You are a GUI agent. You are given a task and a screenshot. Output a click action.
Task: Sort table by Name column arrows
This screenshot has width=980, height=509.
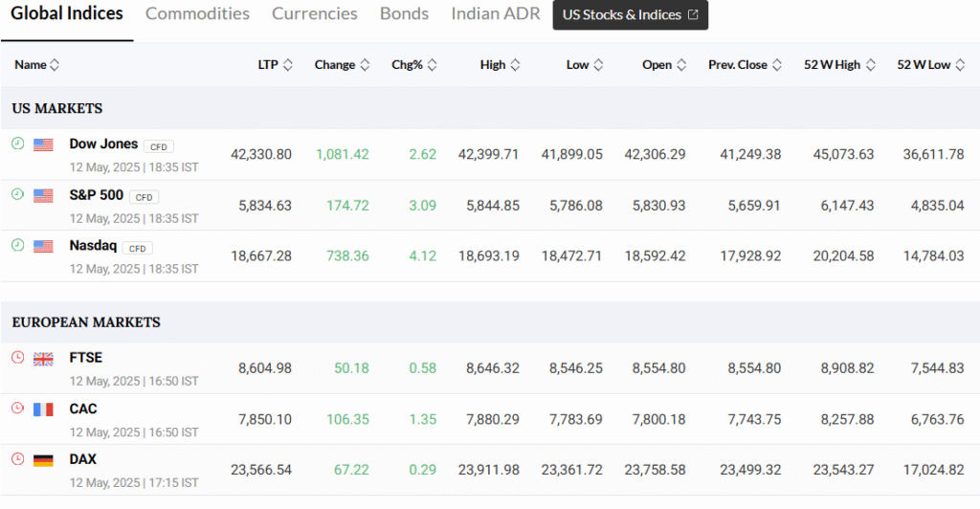tap(55, 64)
